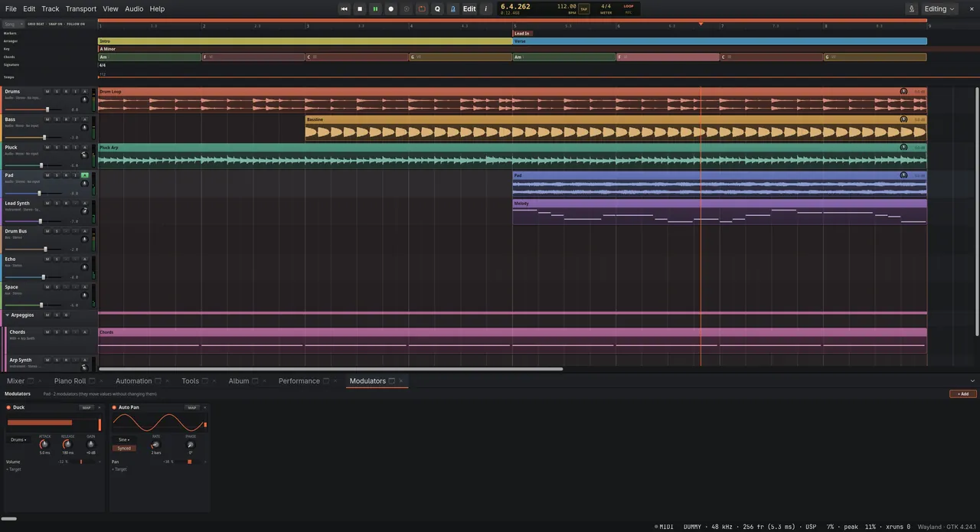Click the tuner icon left of Editing
Screen dimensions: 980x532
[x=912, y=9]
